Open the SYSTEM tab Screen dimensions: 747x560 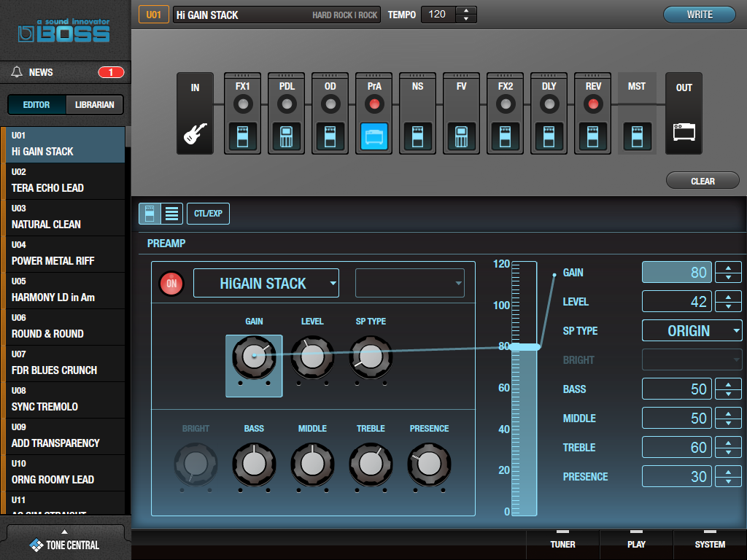click(x=710, y=544)
